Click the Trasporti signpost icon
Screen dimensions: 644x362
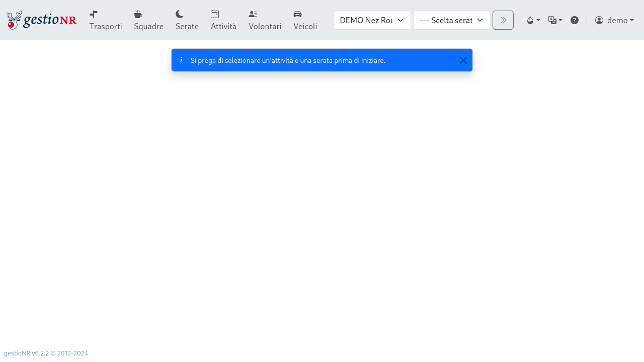click(x=94, y=14)
